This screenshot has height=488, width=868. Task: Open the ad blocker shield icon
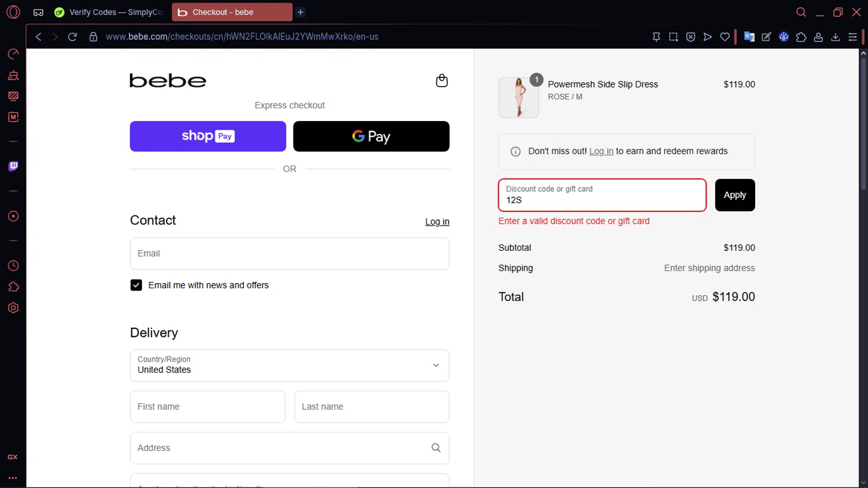pos(691,37)
